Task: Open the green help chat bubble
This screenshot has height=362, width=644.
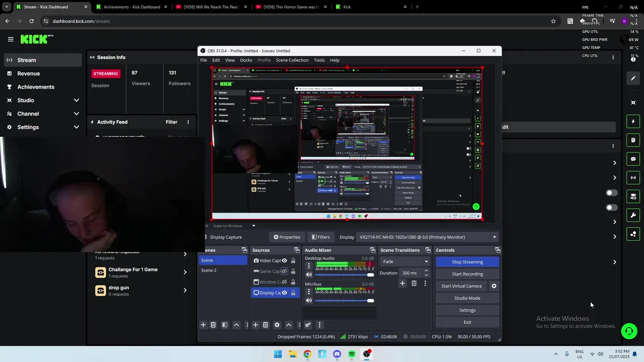Action: click(629, 331)
